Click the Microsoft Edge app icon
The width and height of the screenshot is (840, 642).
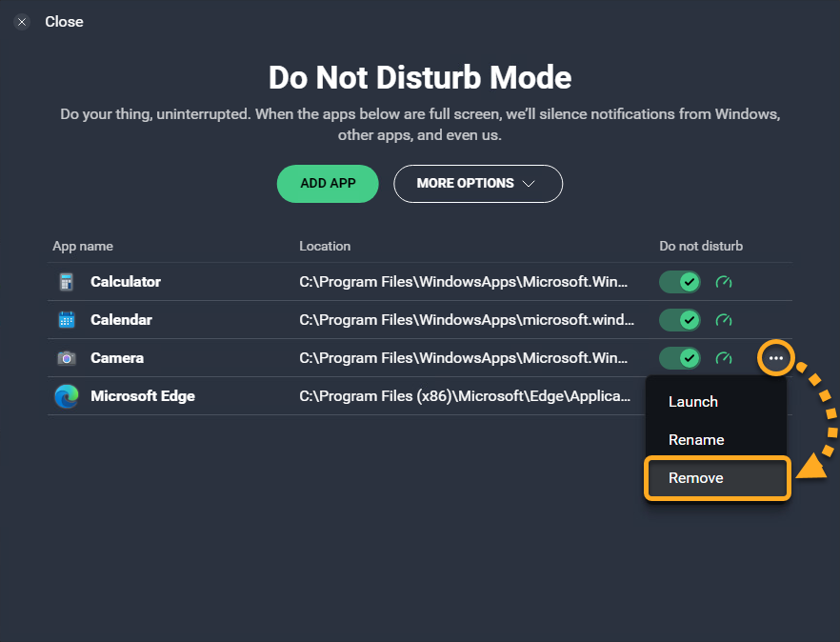pyautogui.click(x=66, y=396)
